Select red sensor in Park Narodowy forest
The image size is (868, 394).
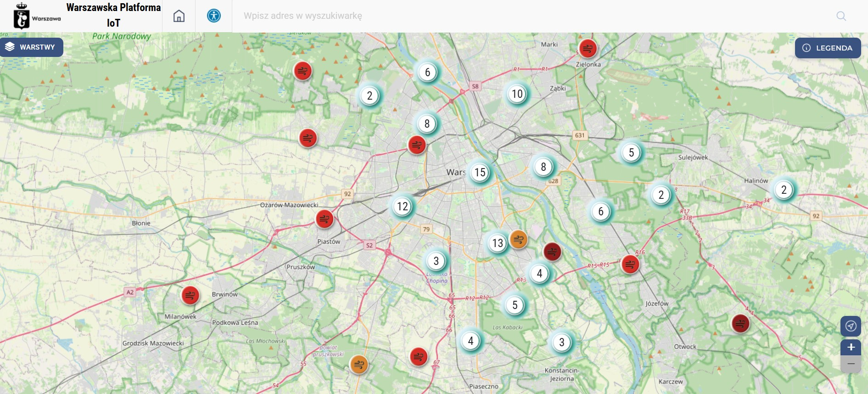pyautogui.click(x=302, y=71)
